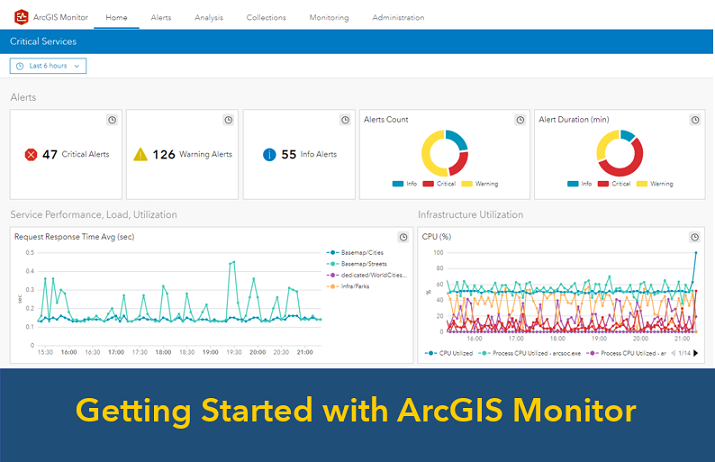Toggle Critical legend in Alert Duration chart
Viewport: 715px width, 462px height.
click(x=614, y=184)
